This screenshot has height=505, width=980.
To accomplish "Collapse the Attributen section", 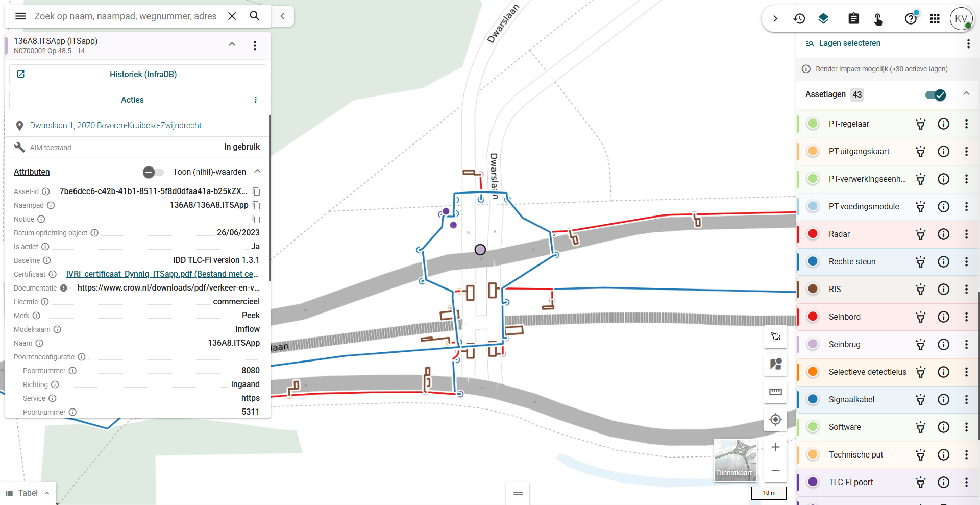I will click(x=257, y=172).
